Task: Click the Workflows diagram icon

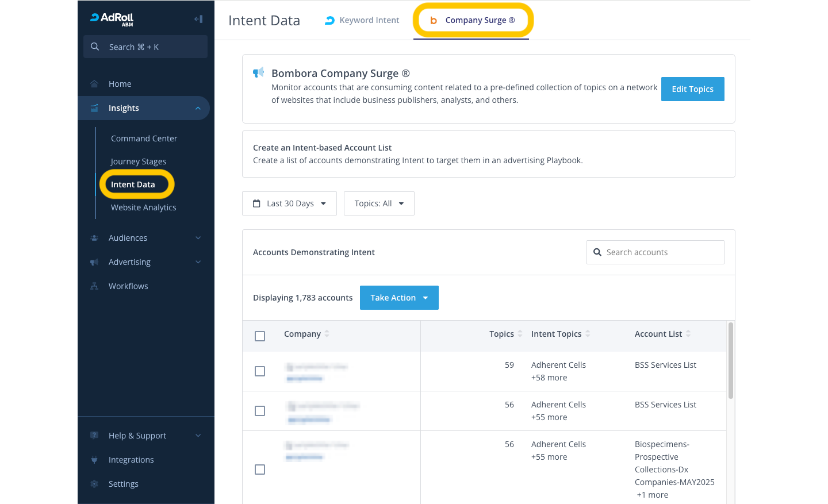Action: coord(94,286)
